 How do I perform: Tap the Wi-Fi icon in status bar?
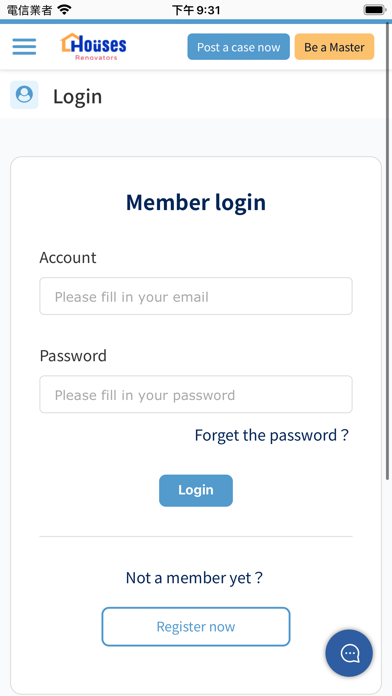coord(65,9)
